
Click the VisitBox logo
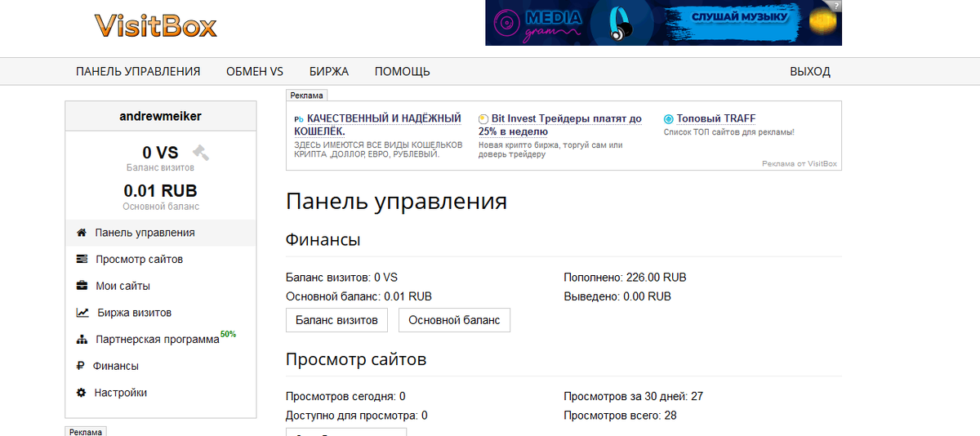155,24
